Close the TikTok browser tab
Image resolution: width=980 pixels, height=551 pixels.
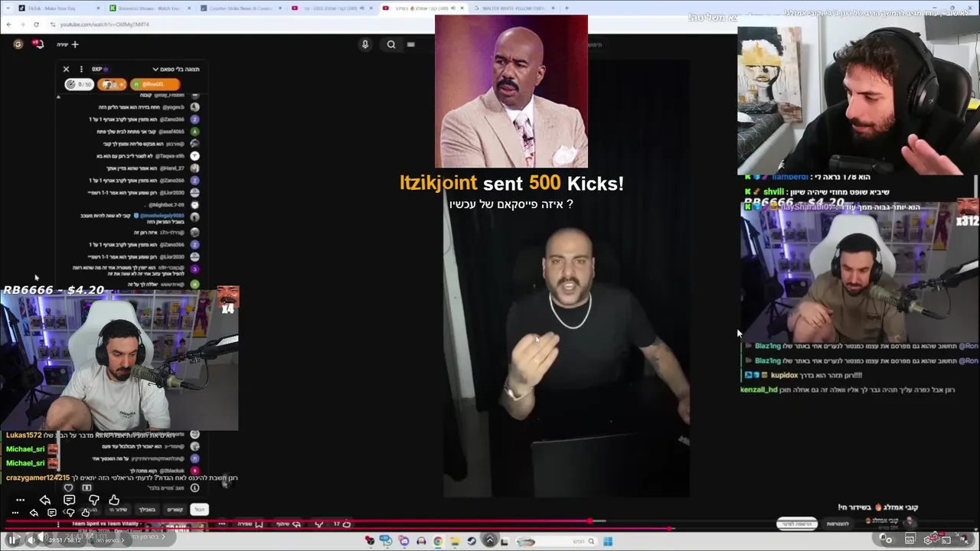coord(98,8)
